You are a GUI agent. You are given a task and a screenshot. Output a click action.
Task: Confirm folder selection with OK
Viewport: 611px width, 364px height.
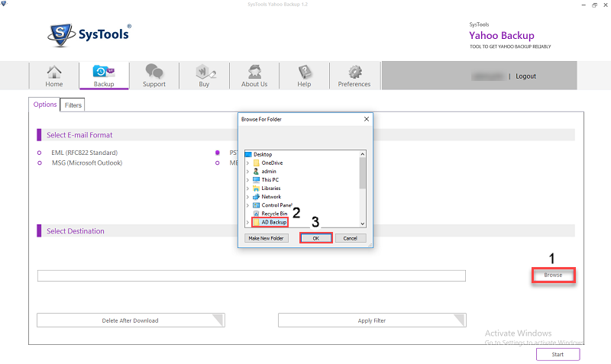click(316, 238)
